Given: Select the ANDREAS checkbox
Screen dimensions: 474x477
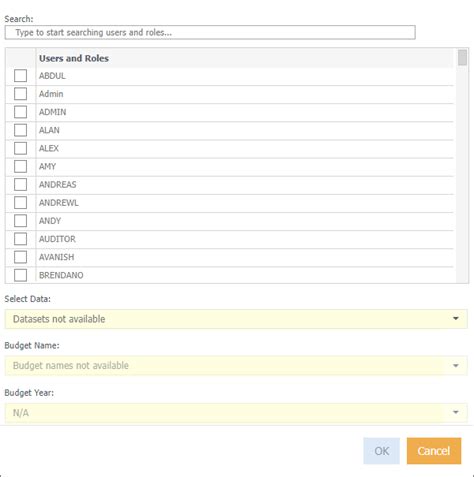Looking at the screenshot, I should tap(20, 184).
